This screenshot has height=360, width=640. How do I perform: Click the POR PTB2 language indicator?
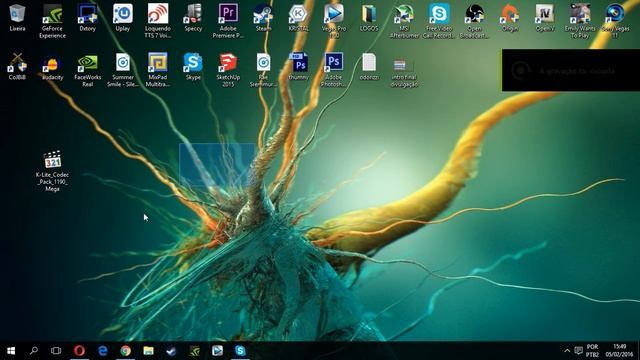pyautogui.click(x=593, y=351)
